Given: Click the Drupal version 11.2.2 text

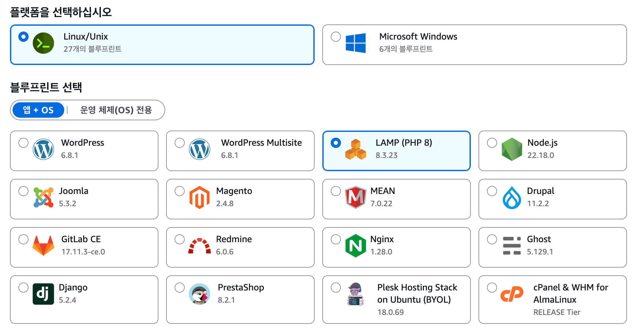Looking at the screenshot, I should [x=538, y=204].
